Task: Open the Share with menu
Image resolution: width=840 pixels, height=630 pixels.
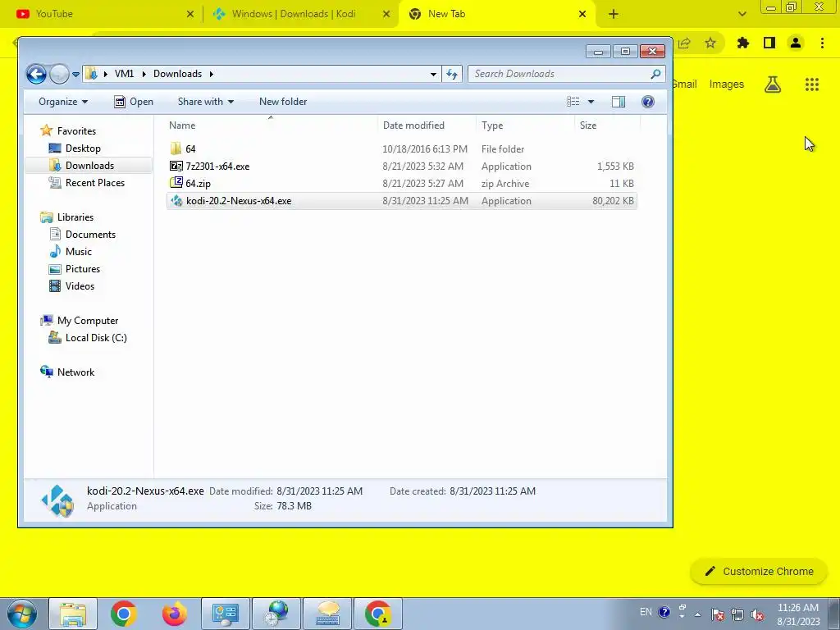Action: click(x=206, y=102)
